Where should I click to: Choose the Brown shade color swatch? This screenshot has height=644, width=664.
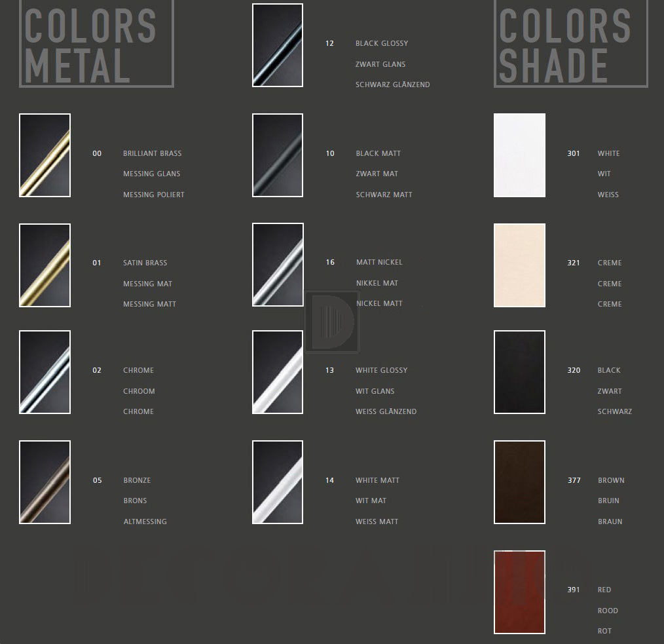(x=519, y=482)
